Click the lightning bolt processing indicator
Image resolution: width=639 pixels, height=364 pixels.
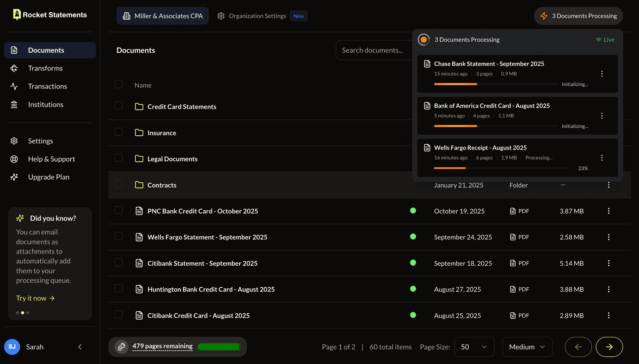(544, 16)
